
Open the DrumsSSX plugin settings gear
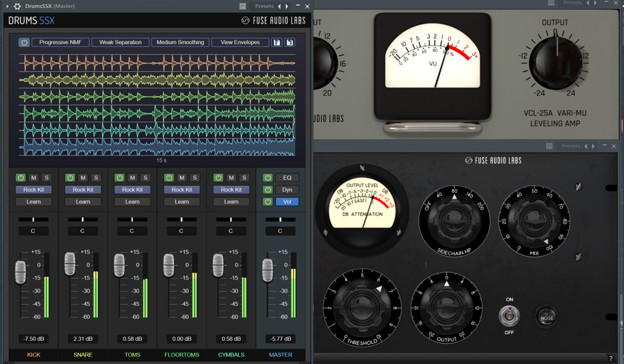click(x=17, y=6)
